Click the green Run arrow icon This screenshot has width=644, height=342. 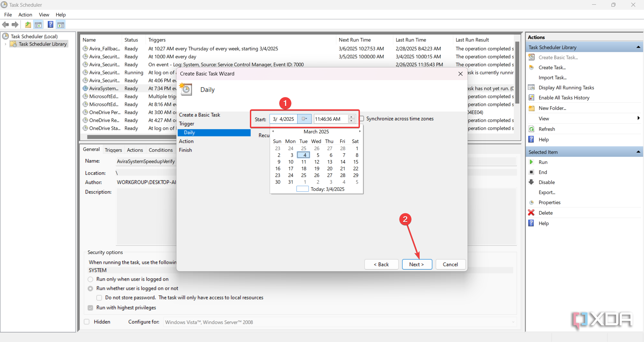coord(531,162)
